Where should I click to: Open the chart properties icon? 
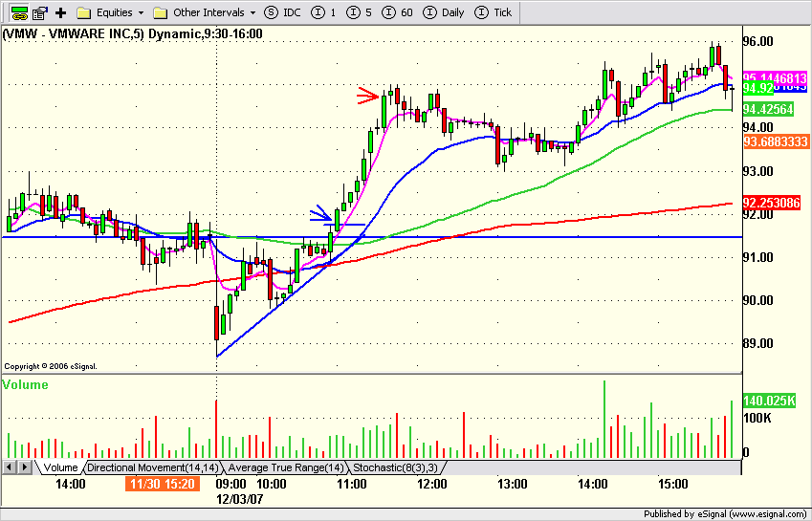click(x=40, y=13)
